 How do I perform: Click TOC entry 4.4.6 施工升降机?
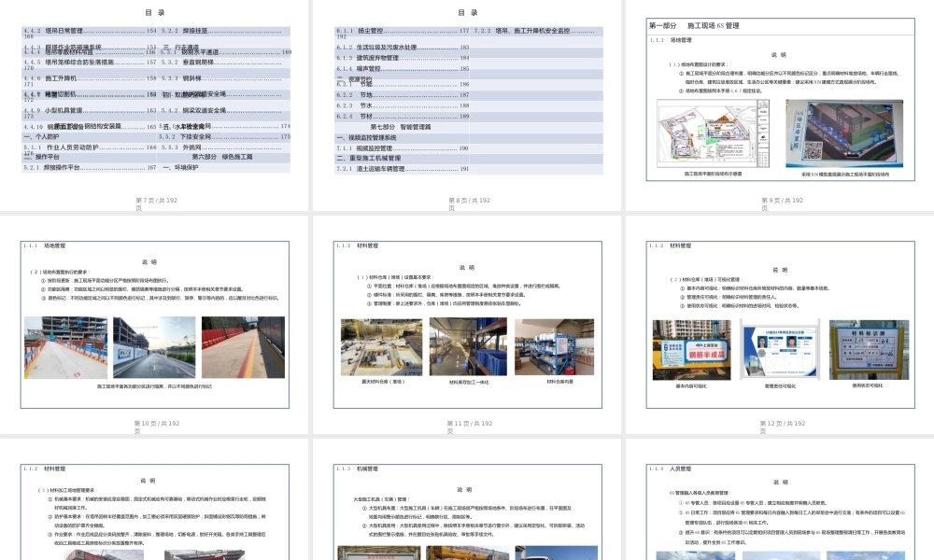[90, 78]
